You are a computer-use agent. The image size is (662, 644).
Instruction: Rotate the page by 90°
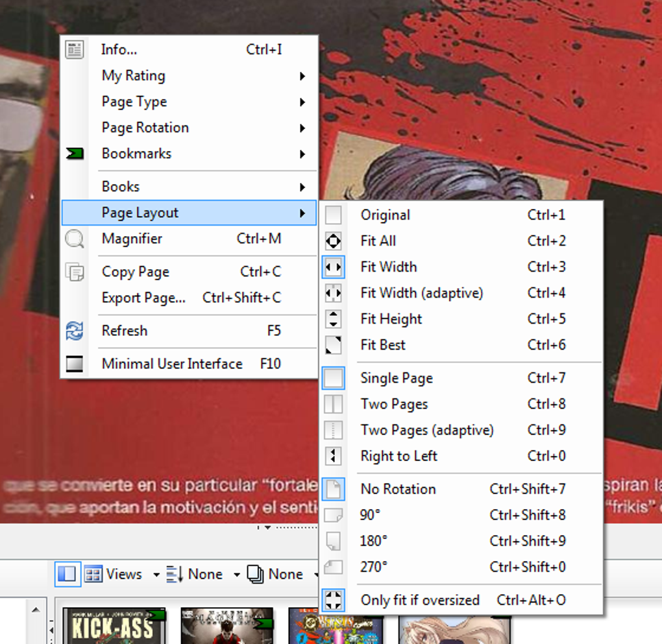point(461,516)
